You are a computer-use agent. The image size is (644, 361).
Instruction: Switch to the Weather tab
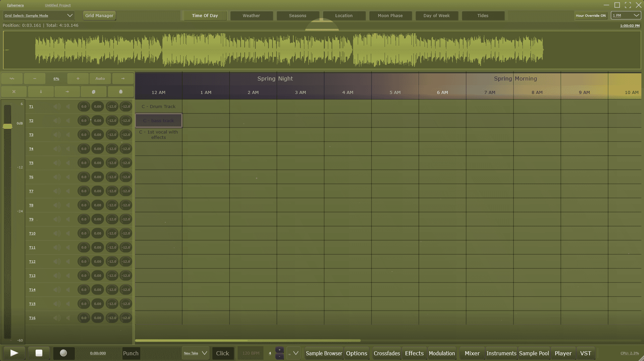pos(251,15)
